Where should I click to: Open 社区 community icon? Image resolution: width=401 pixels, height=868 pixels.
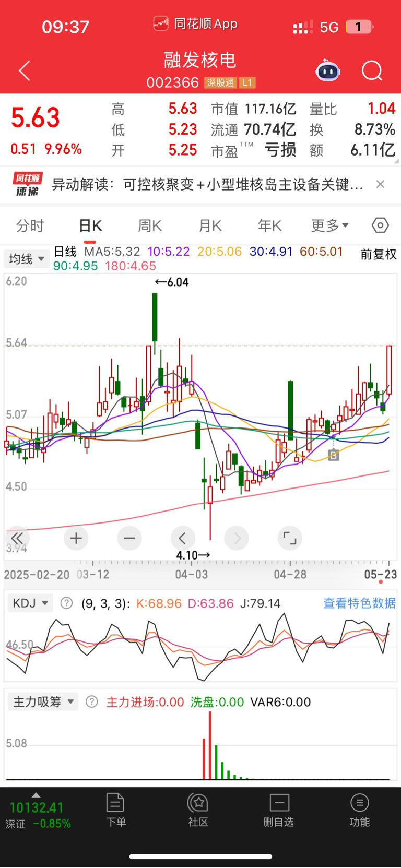pos(198,810)
